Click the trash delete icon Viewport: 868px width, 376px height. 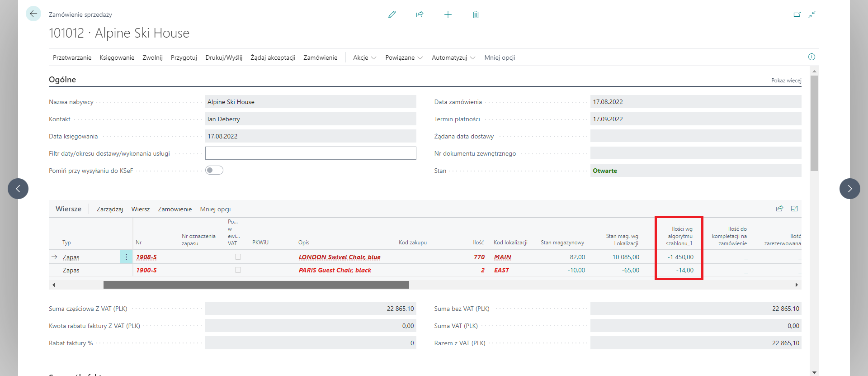(x=476, y=14)
